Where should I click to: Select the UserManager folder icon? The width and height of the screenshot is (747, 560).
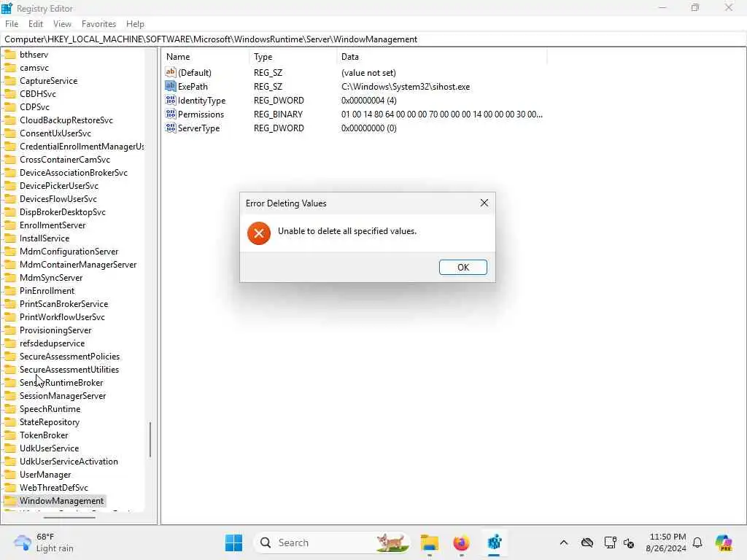click(10, 474)
